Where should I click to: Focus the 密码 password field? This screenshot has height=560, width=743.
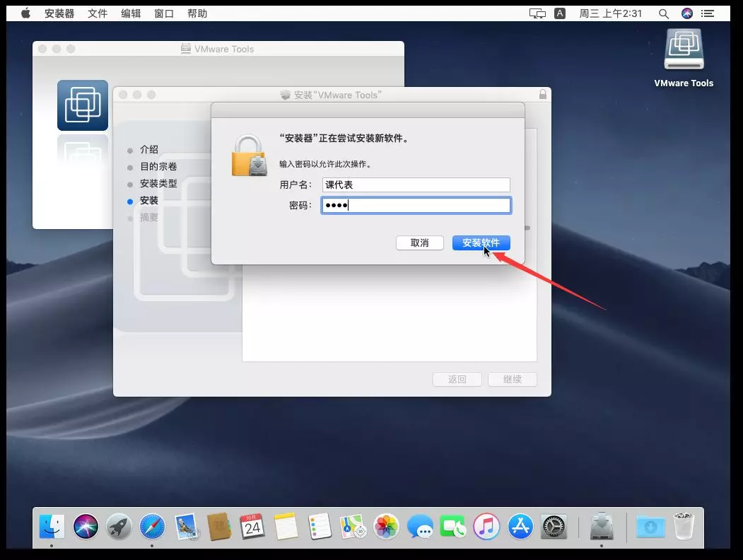416,205
